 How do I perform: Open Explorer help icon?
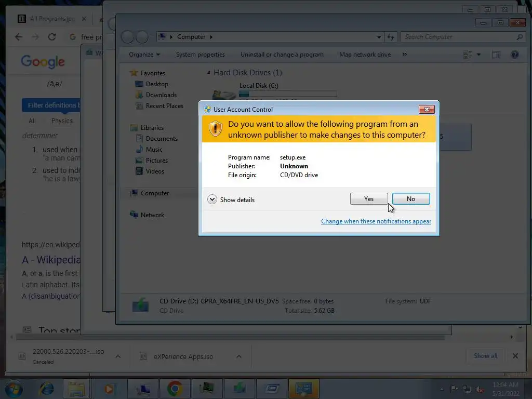coord(515,55)
